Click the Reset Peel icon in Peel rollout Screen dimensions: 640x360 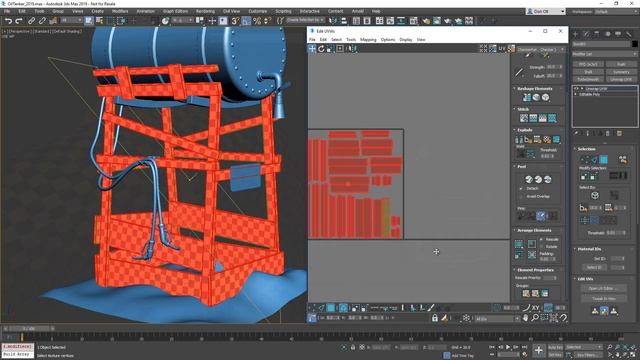[x=548, y=179]
